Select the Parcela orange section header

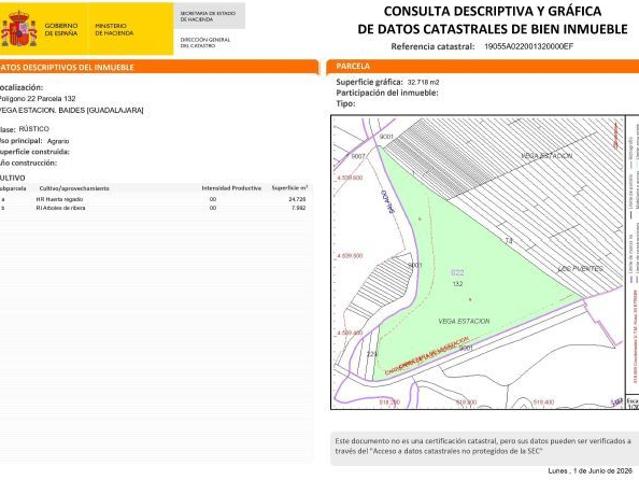coord(483,66)
